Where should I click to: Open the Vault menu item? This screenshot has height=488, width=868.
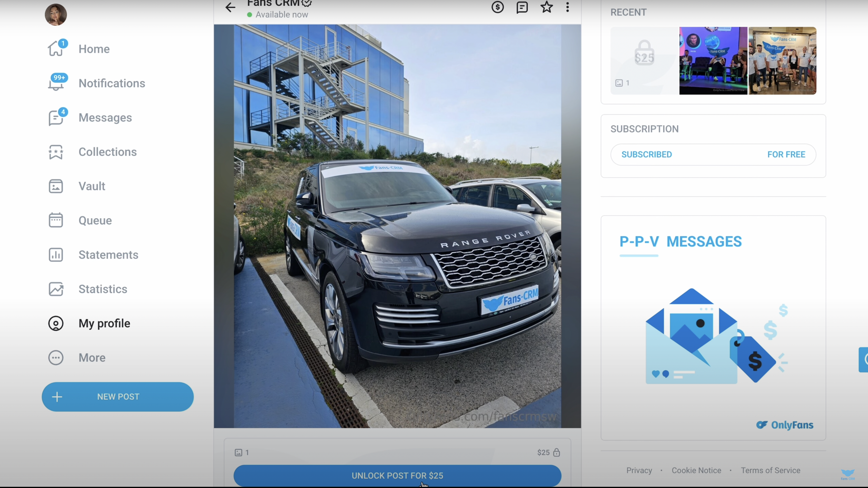point(77,186)
